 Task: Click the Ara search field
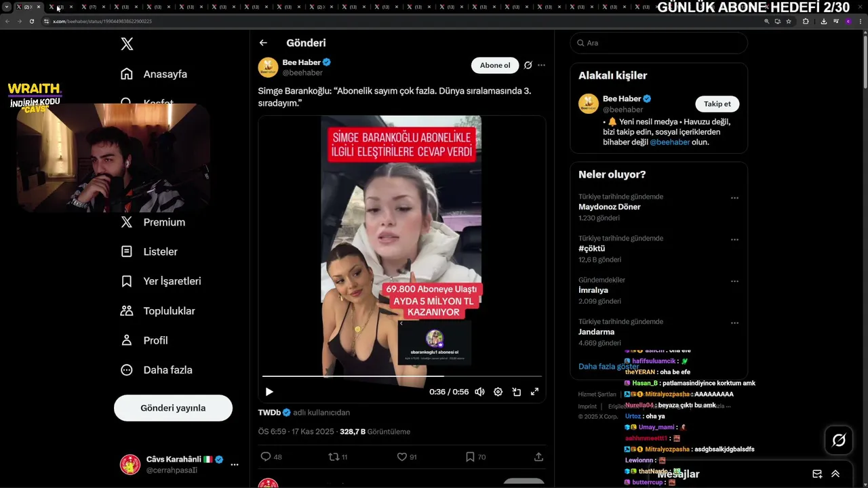tap(658, 43)
